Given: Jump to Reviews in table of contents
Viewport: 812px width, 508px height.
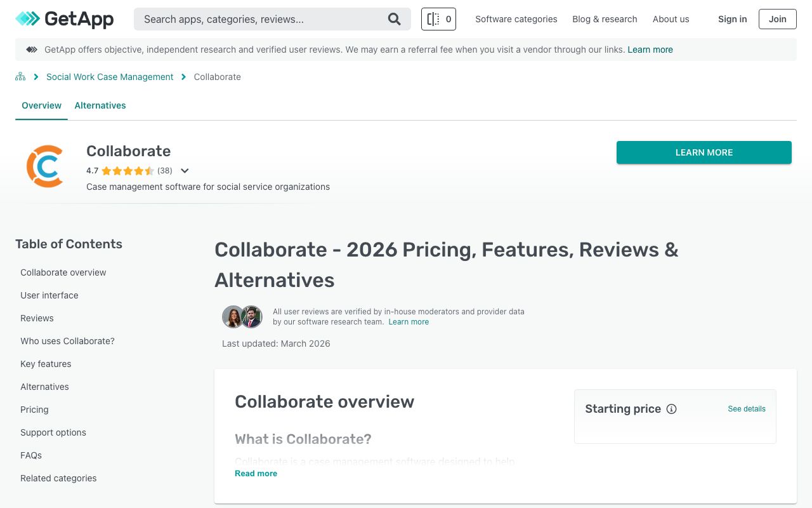Looking at the screenshot, I should click(37, 318).
